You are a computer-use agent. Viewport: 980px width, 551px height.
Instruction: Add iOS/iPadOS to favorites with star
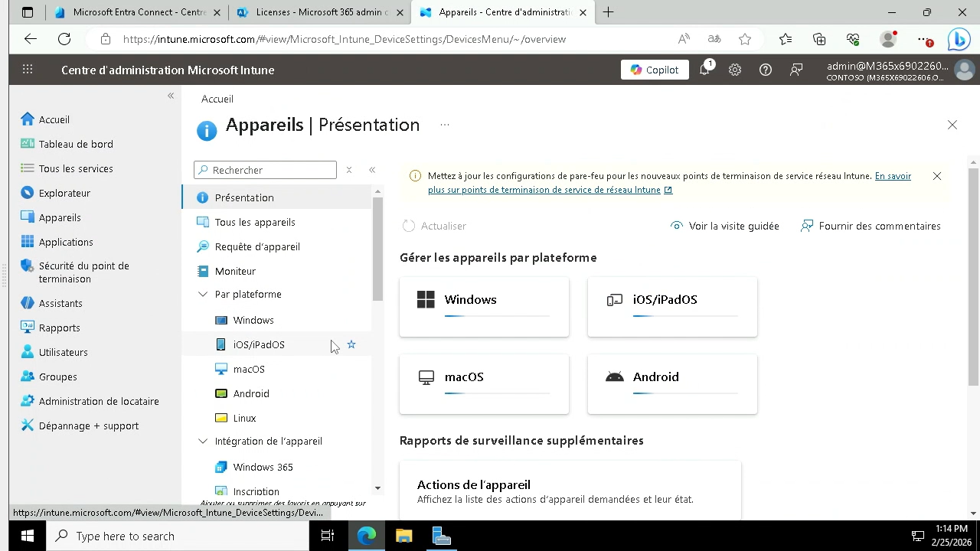tap(351, 344)
